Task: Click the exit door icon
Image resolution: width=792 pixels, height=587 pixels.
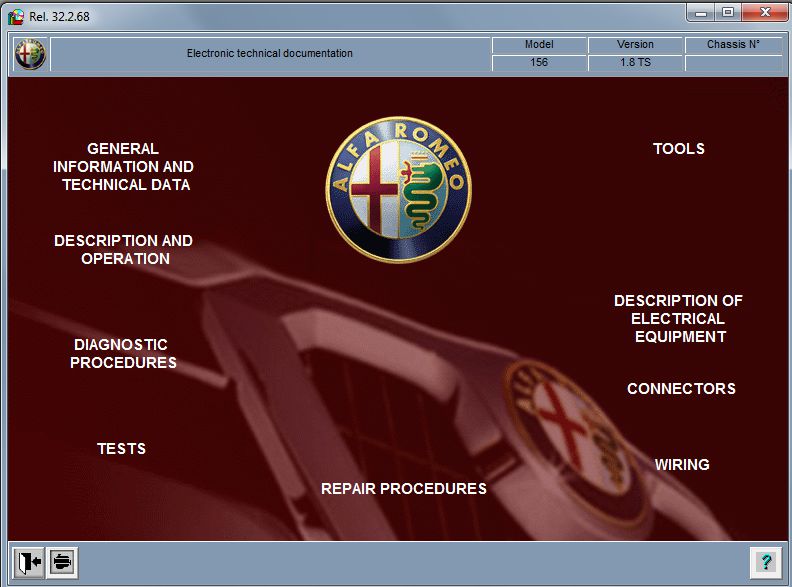Action: pyautogui.click(x=29, y=562)
